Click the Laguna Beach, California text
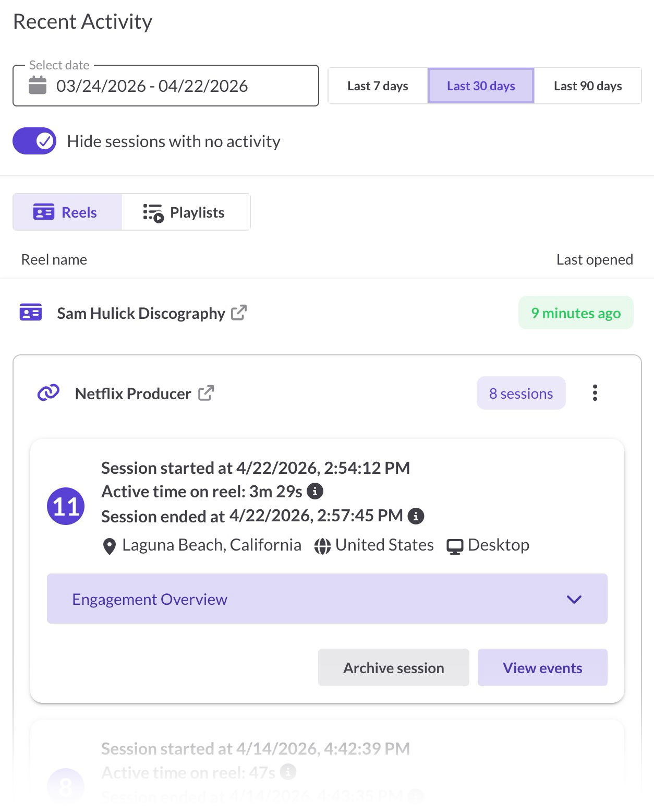This screenshot has width=654, height=812. (212, 545)
